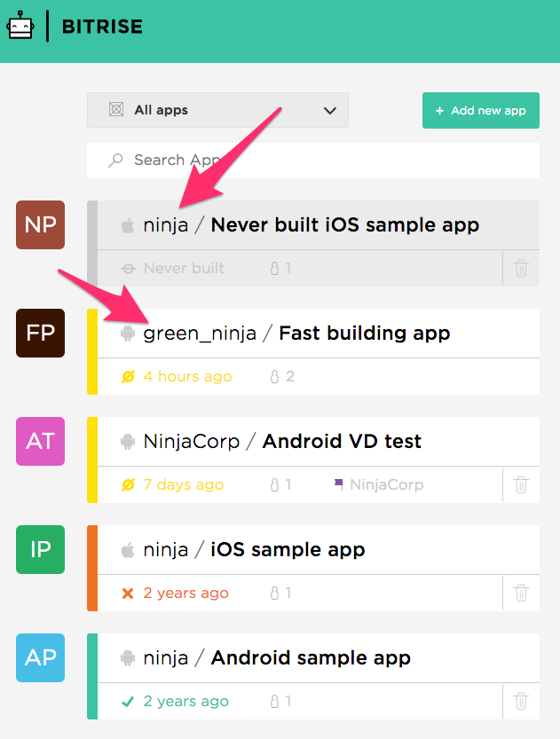Viewport: 560px width, 739px height.
Task: Click the Add new app button
Action: (x=481, y=110)
